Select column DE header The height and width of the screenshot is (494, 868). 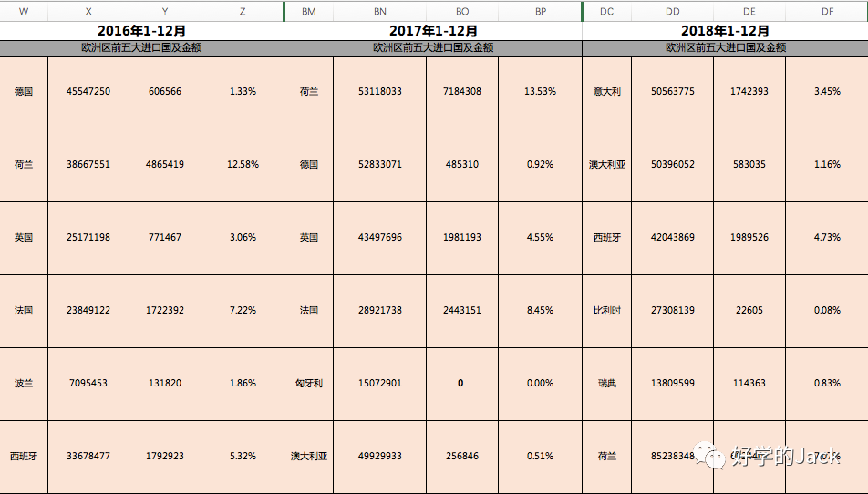(749, 11)
